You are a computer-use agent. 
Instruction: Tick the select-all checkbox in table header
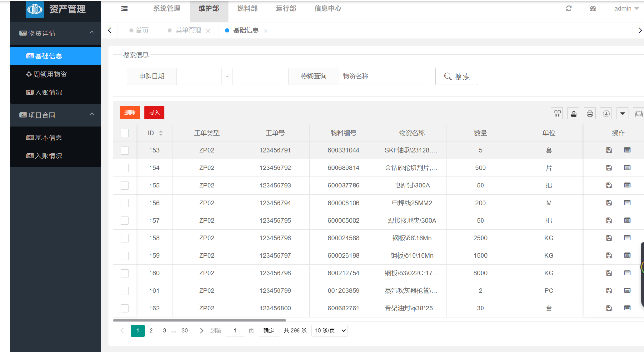coord(124,133)
